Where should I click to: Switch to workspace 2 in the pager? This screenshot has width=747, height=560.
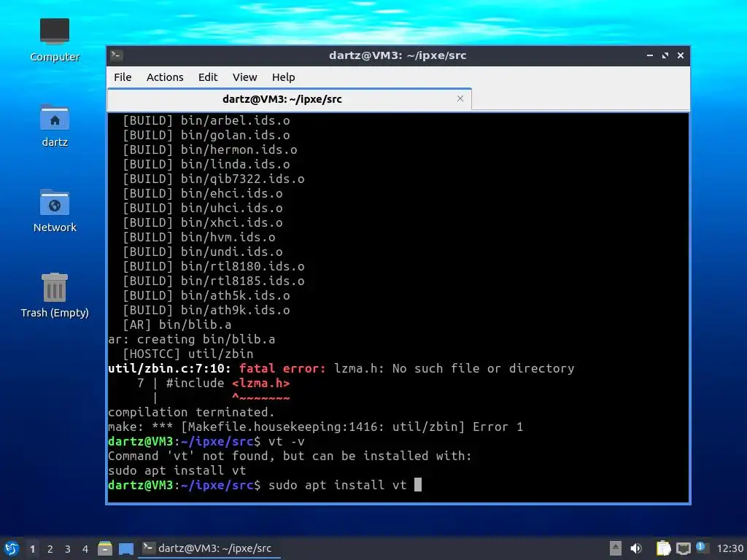50,549
